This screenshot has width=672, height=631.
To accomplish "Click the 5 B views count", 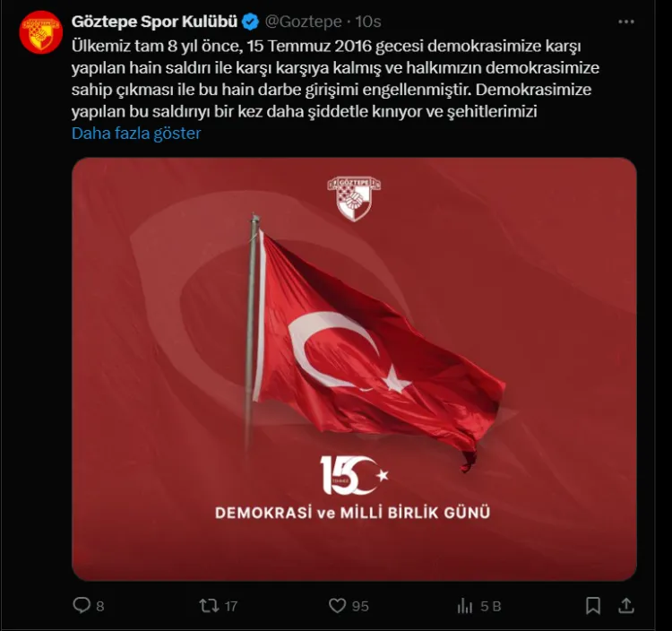I will pos(491,606).
